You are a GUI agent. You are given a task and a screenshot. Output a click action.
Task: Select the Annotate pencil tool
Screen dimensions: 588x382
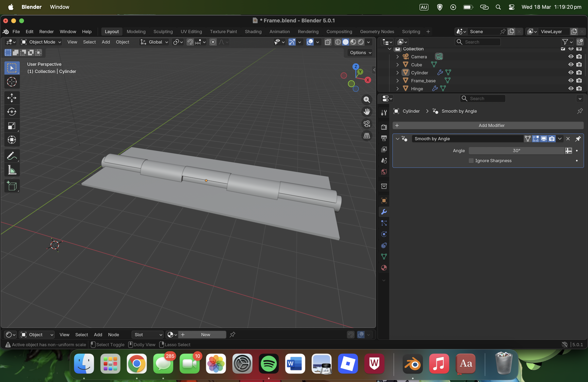point(12,156)
